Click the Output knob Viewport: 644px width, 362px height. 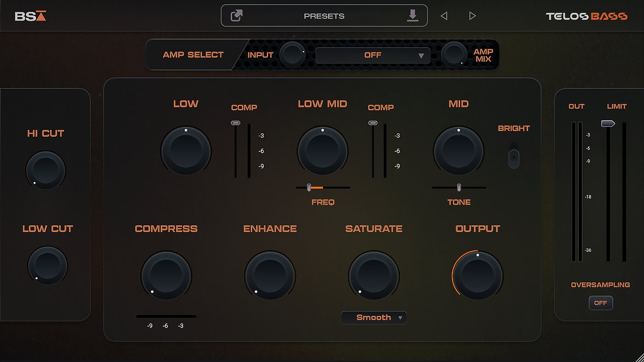pyautogui.click(x=477, y=276)
